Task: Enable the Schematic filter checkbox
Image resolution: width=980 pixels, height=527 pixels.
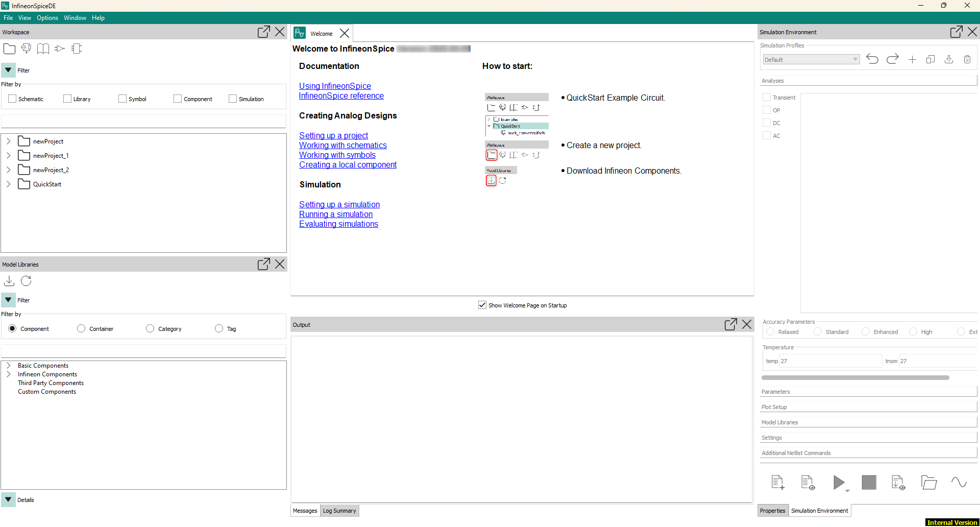Action: click(x=13, y=99)
